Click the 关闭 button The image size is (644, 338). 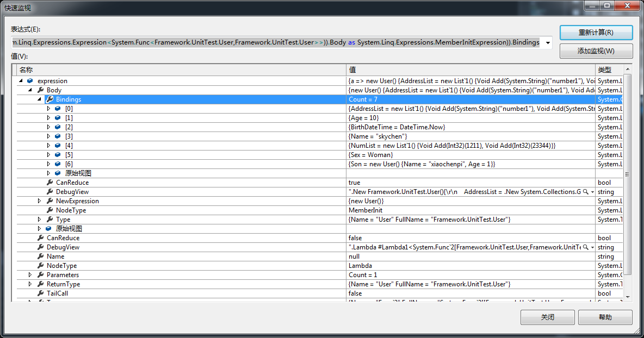[x=547, y=317]
